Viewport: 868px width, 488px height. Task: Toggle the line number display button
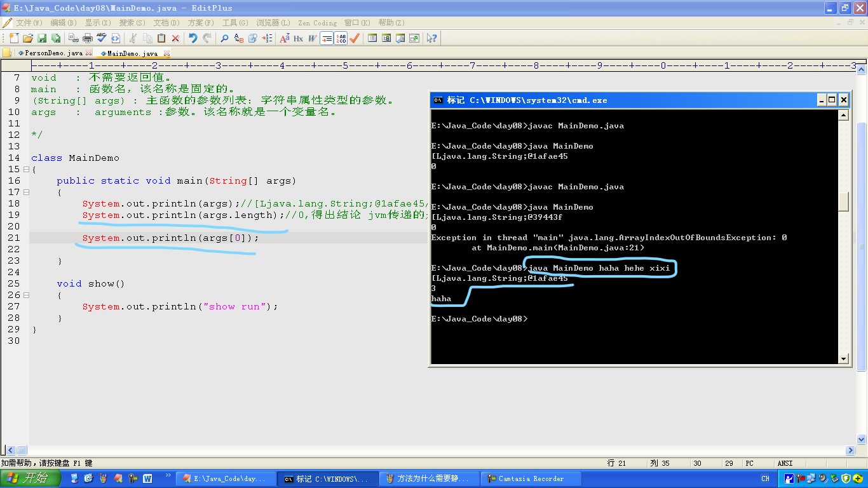[x=341, y=38]
